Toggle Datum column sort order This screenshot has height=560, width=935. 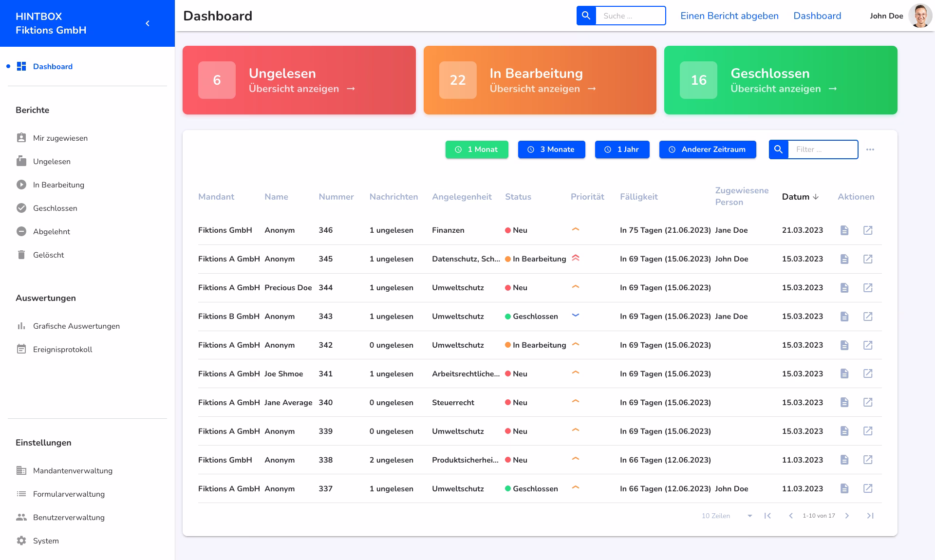pyautogui.click(x=800, y=197)
